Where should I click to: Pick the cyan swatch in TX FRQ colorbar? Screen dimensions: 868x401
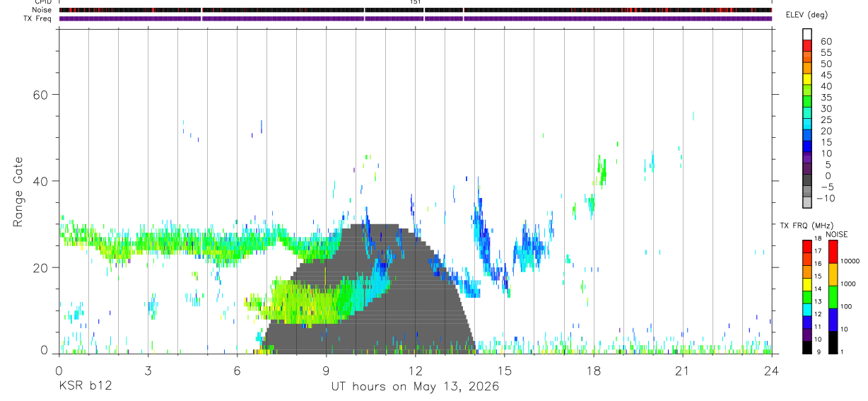807,308
